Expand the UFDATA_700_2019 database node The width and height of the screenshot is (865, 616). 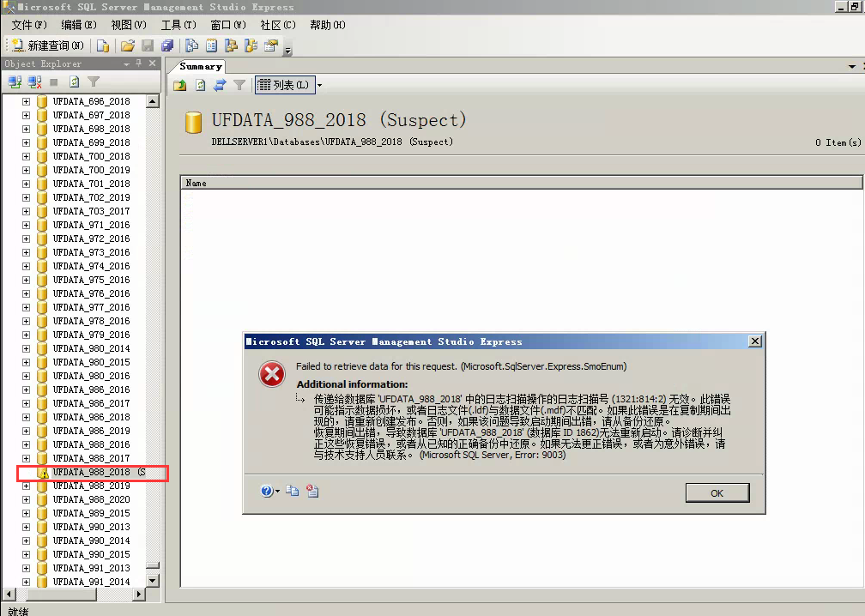coord(26,170)
